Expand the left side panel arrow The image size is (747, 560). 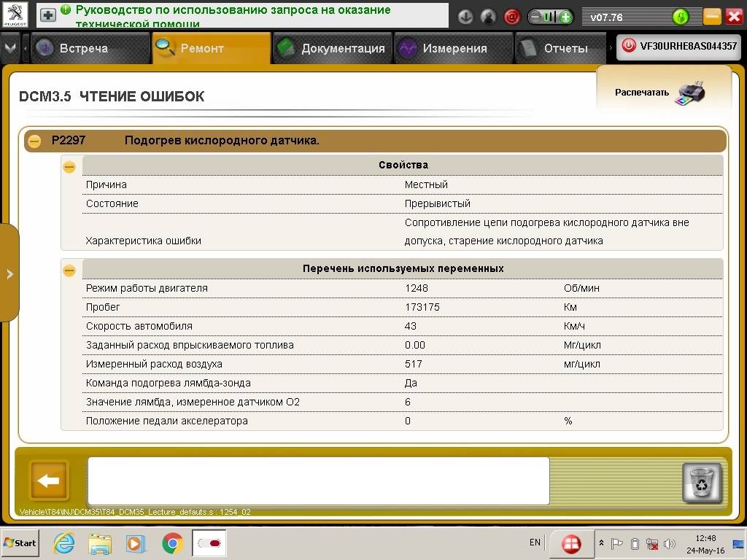tap(9, 274)
